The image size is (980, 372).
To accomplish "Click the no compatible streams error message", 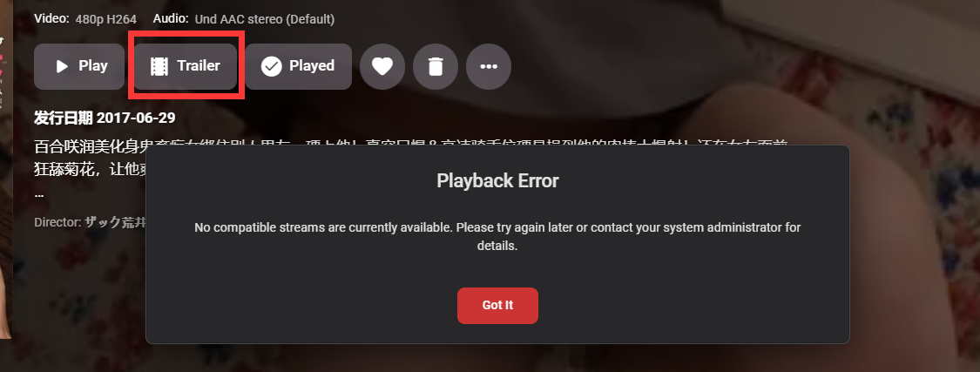I will click(x=497, y=236).
